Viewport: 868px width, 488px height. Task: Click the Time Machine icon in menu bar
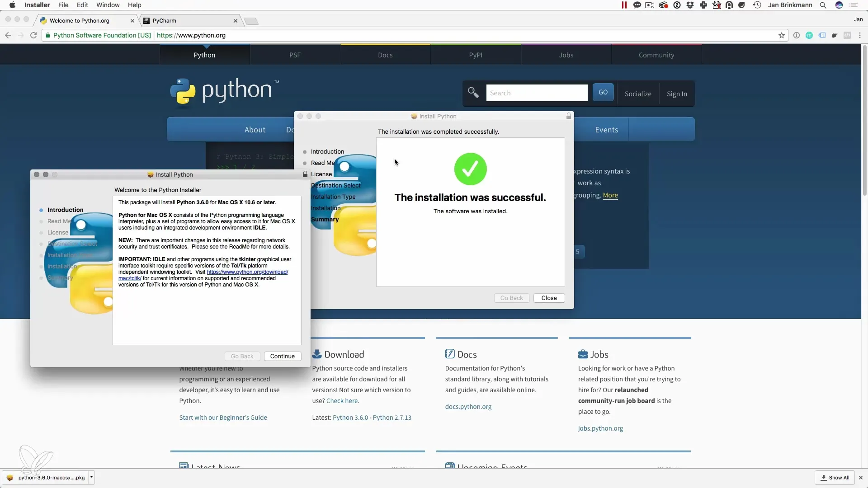coord(757,5)
